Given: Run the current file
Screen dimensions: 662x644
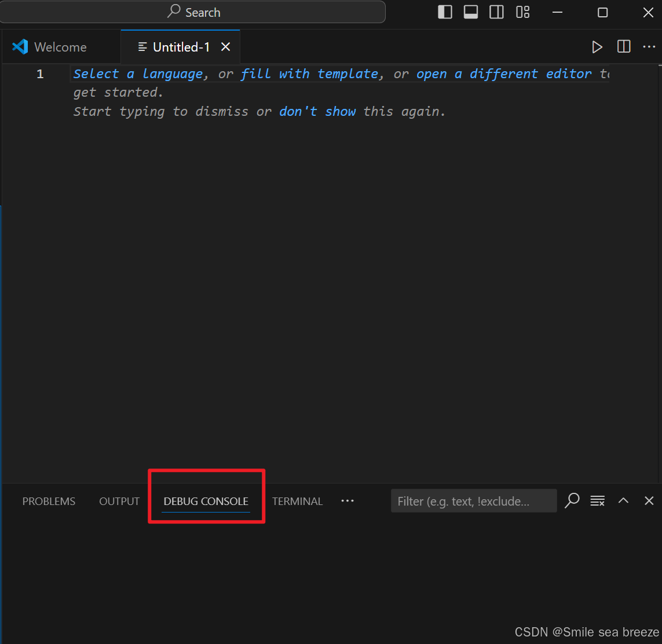Looking at the screenshot, I should click(597, 47).
